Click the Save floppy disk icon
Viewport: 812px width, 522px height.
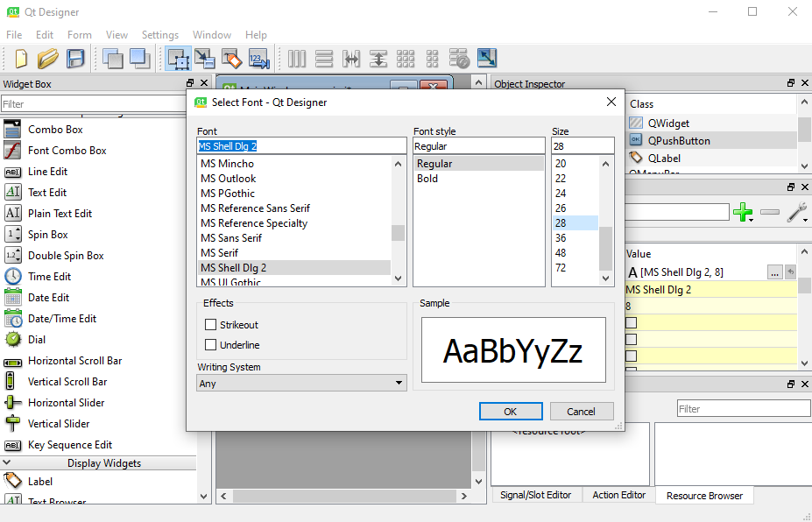coord(75,59)
